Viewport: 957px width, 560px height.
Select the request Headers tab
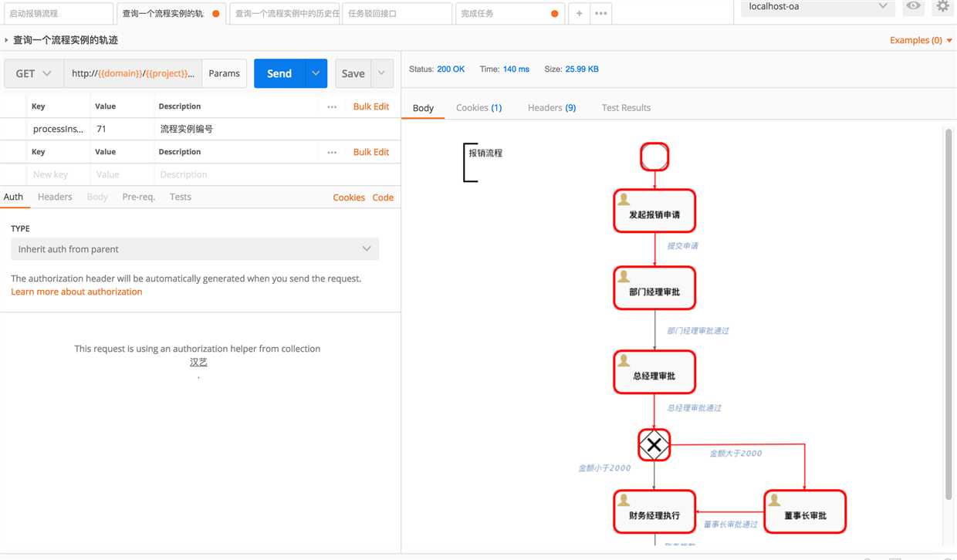coord(55,197)
